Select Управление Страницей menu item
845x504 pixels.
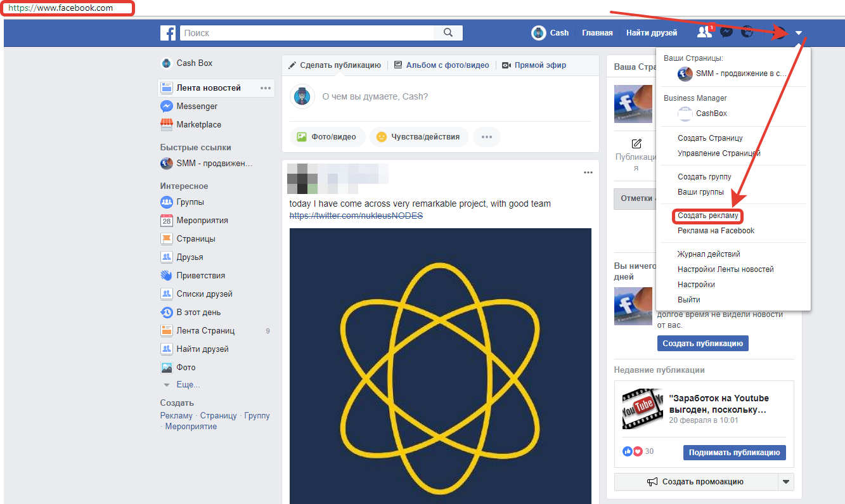click(x=719, y=153)
